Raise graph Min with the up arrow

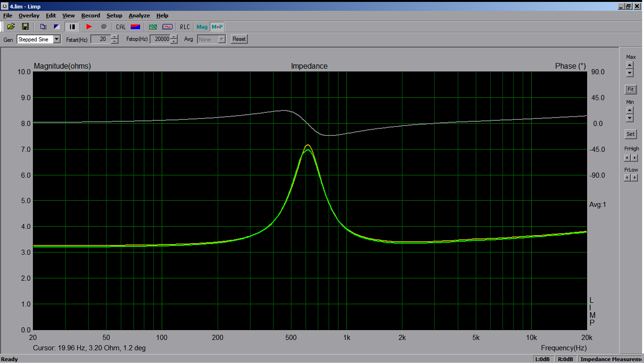pos(630,110)
